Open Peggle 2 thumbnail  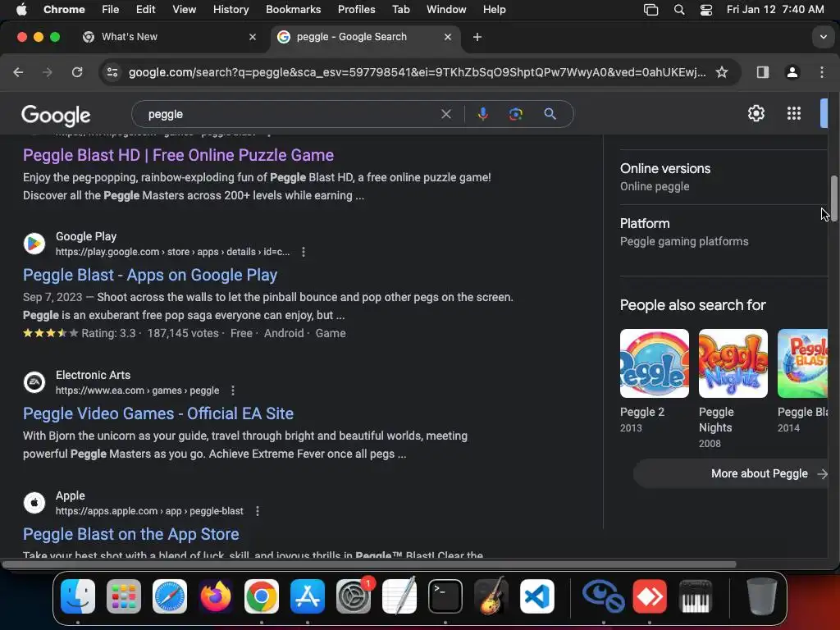pos(654,363)
